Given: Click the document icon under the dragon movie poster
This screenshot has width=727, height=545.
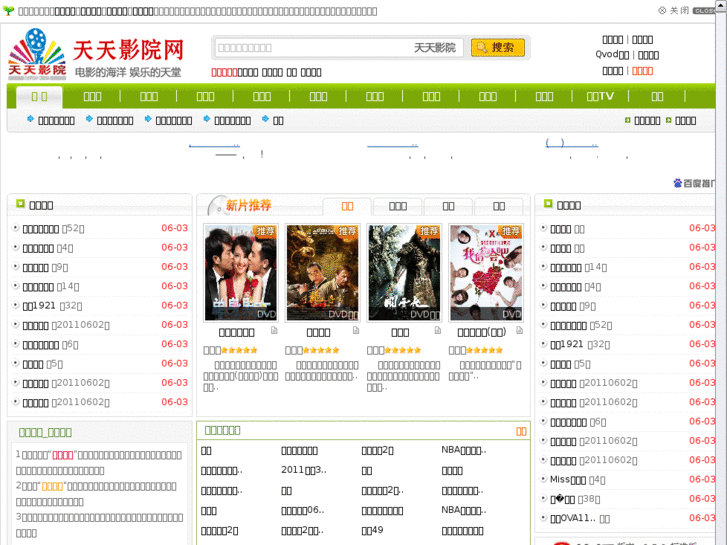Looking at the screenshot, I should point(356,330).
